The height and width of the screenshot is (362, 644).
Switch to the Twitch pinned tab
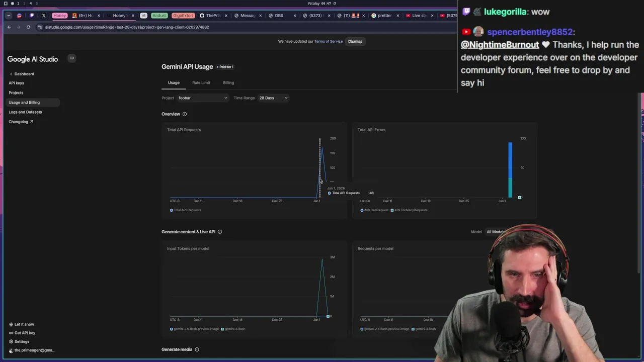32,16
